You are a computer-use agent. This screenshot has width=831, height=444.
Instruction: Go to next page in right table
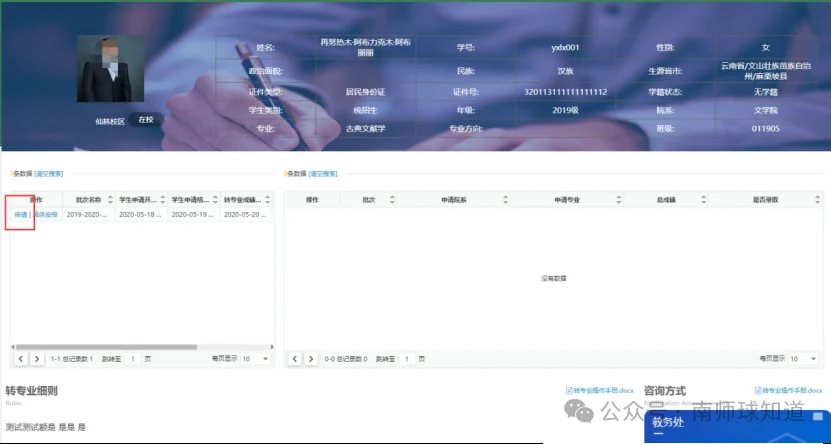click(311, 359)
